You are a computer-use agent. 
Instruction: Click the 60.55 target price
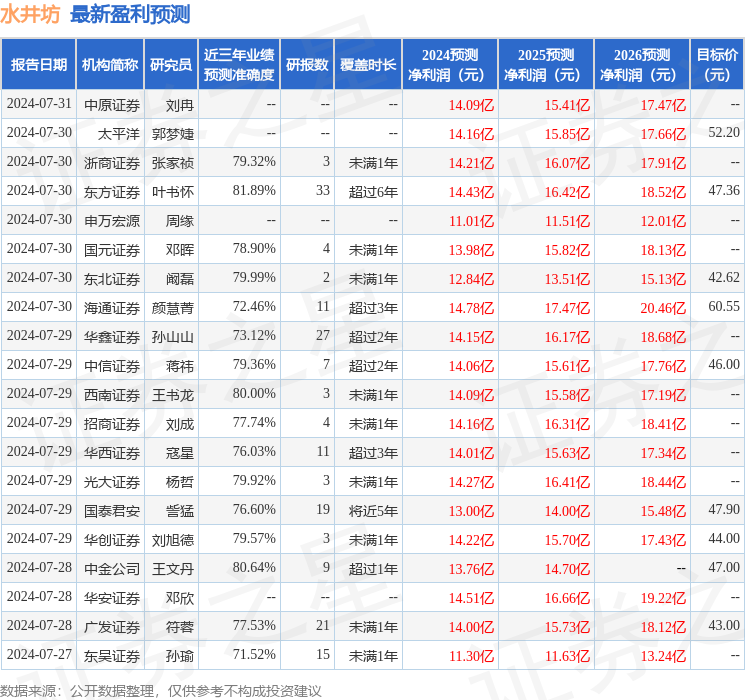[724, 307]
